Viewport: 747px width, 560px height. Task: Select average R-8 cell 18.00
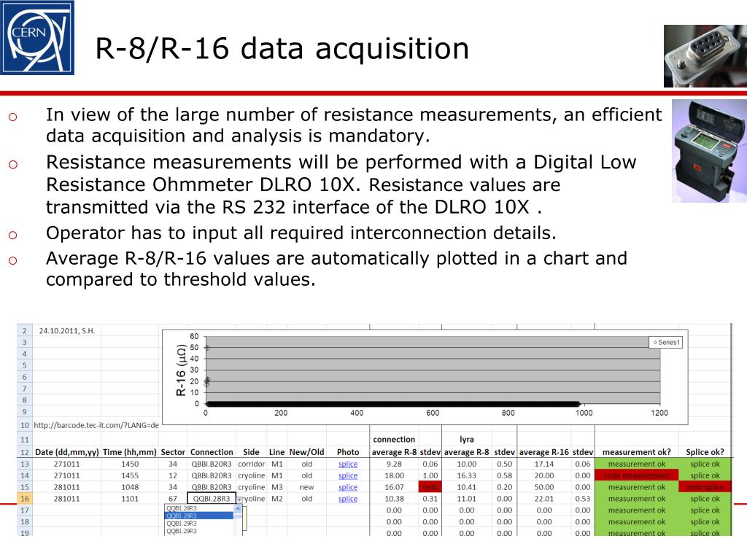pos(394,475)
